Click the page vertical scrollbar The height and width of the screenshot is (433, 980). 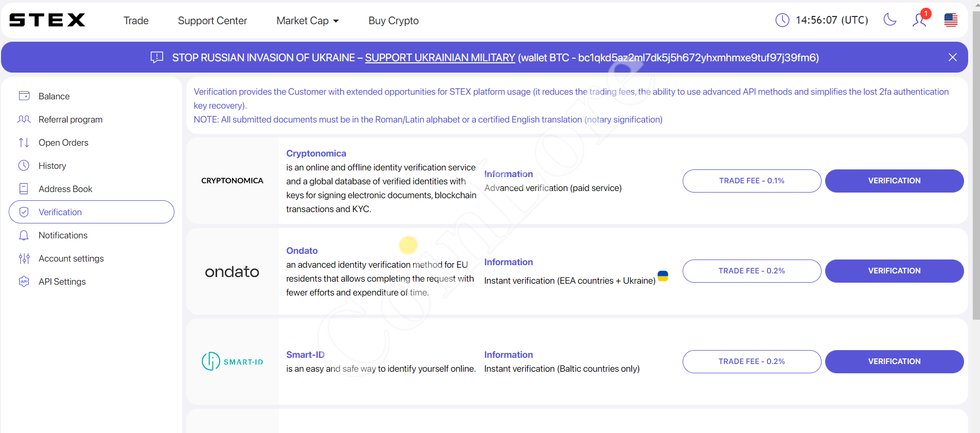click(x=976, y=165)
